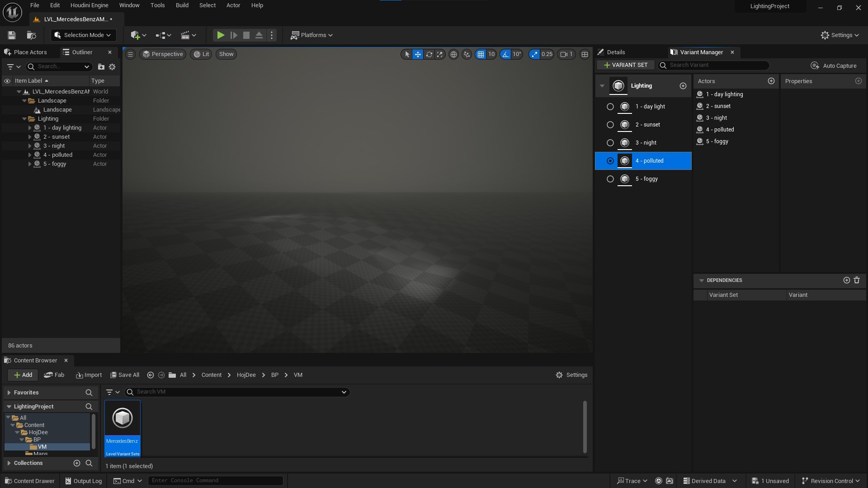
Task: Toggle Auto Capture in Variant Manager
Action: [834, 66]
